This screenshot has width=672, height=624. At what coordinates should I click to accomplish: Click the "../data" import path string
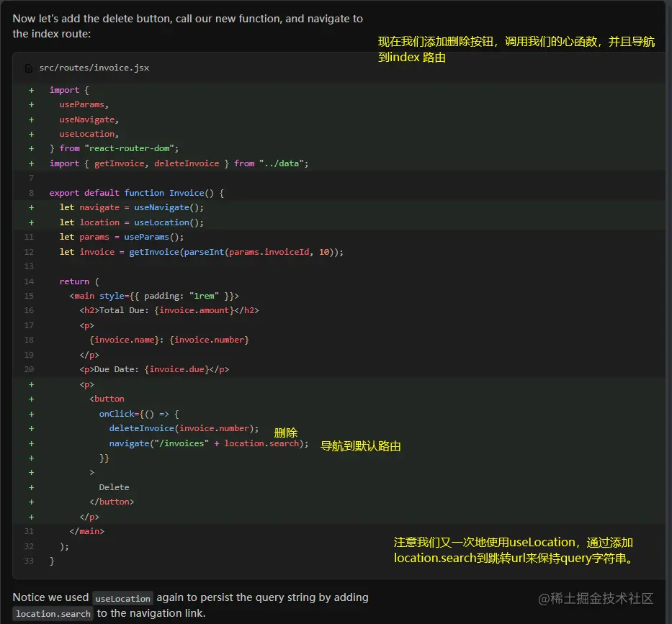tap(281, 163)
